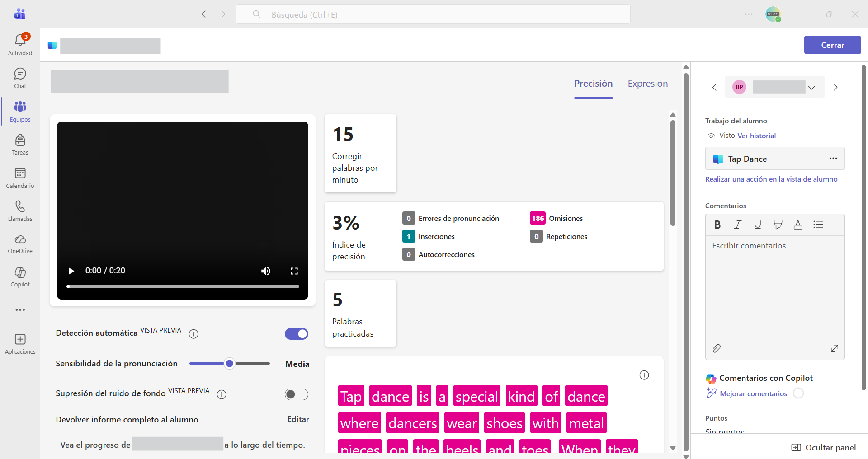868x459 pixels.
Task: Open Ver historial link
Action: tap(756, 136)
